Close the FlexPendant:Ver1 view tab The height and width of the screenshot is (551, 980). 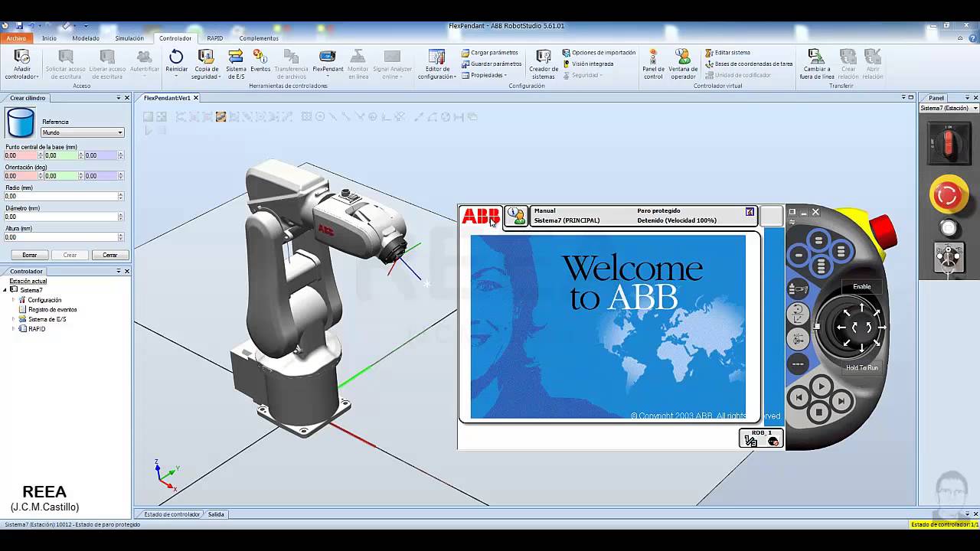click(196, 98)
